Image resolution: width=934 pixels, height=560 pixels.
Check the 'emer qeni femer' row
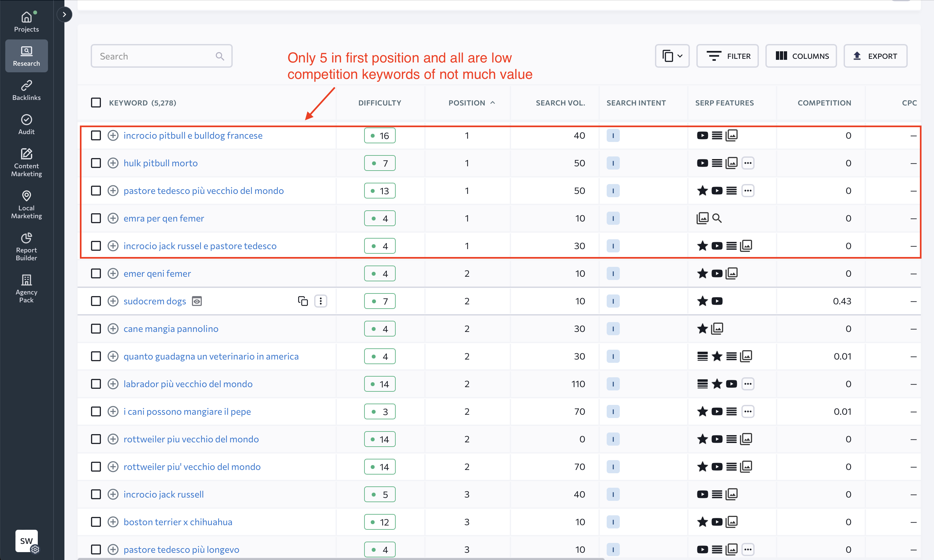pos(96,273)
